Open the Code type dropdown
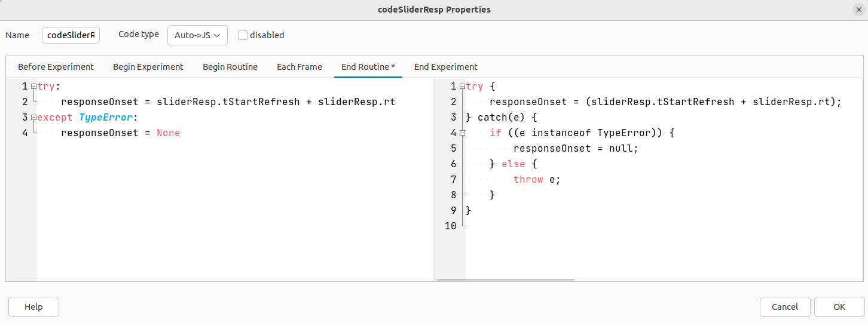 click(197, 35)
